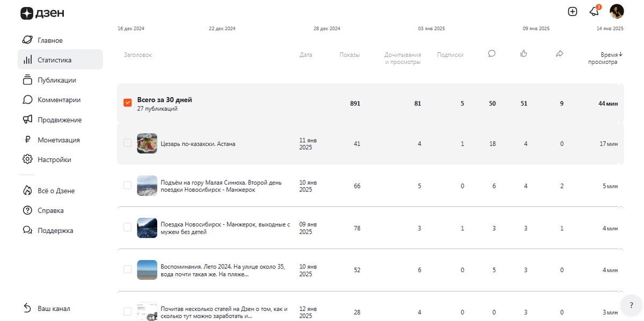
Task: Uncheck the 'Всего за 30 дней' checkbox
Action: tap(128, 103)
